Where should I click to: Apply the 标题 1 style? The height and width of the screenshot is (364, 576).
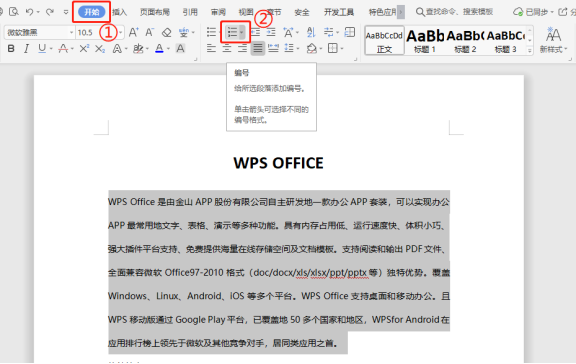click(x=425, y=40)
